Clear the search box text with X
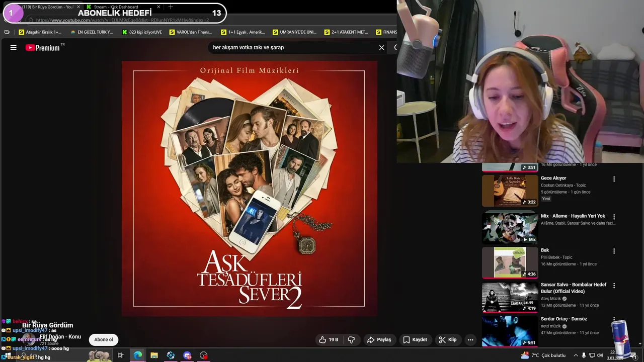 [x=382, y=48]
